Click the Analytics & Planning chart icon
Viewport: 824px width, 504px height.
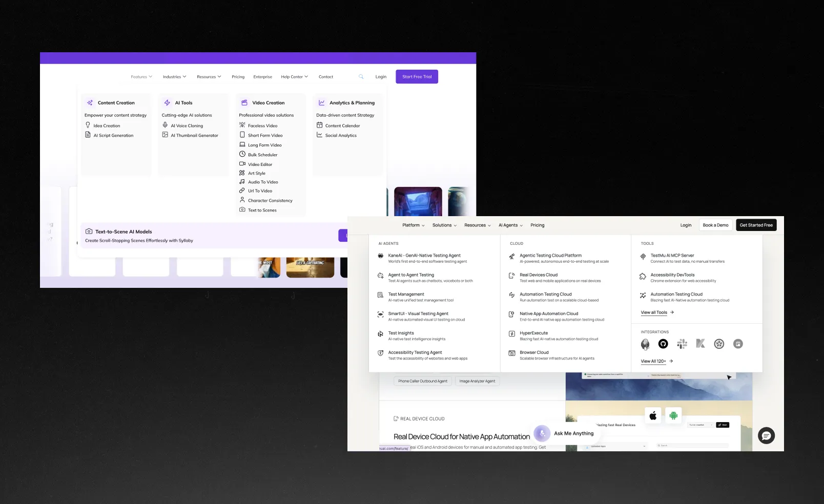[x=321, y=103]
